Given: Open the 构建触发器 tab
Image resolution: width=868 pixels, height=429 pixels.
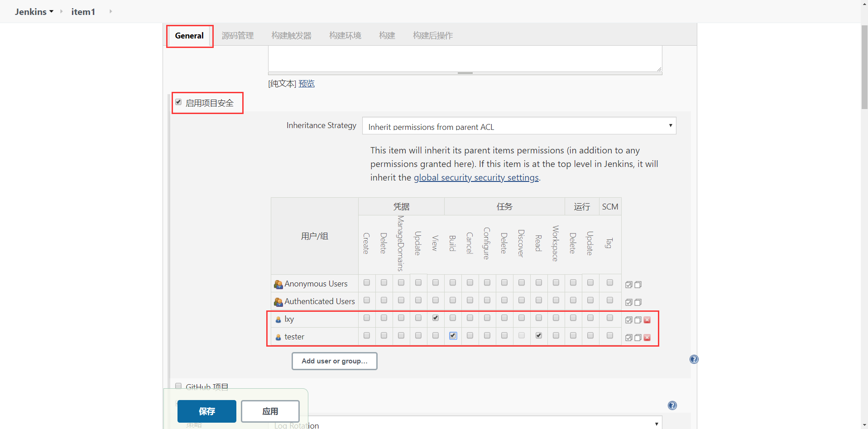Looking at the screenshot, I should tap(292, 36).
